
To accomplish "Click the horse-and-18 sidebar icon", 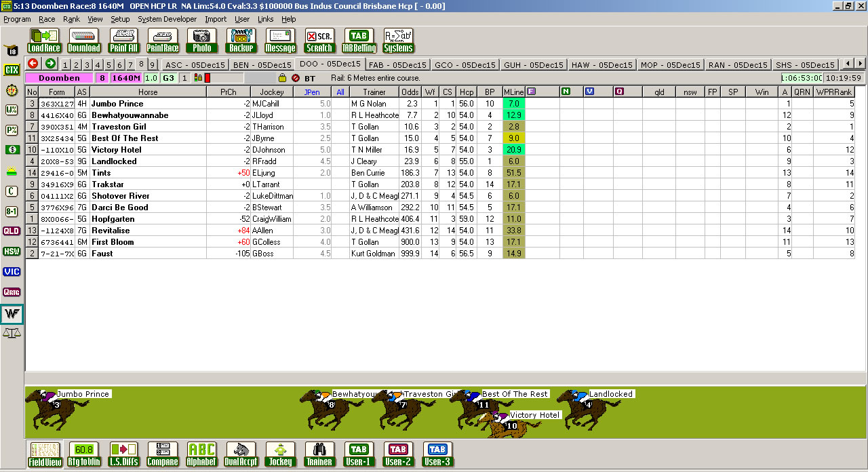I will point(12,50).
